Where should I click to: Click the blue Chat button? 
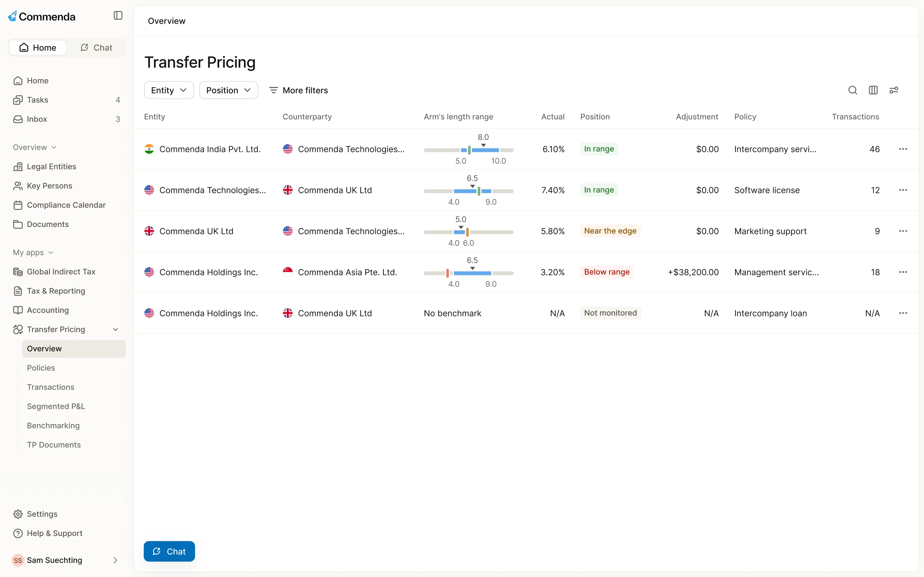click(x=169, y=551)
